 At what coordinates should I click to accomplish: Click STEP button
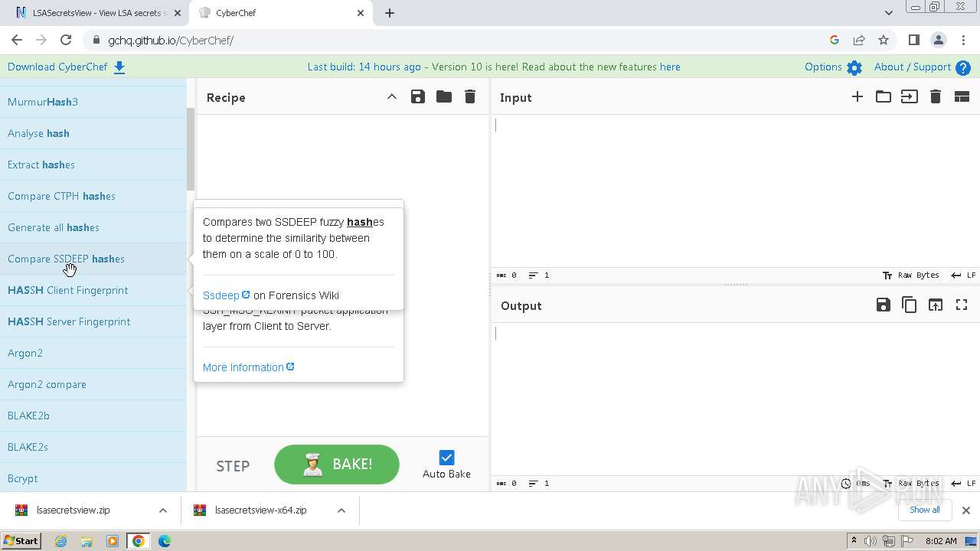click(x=233, y=466)
